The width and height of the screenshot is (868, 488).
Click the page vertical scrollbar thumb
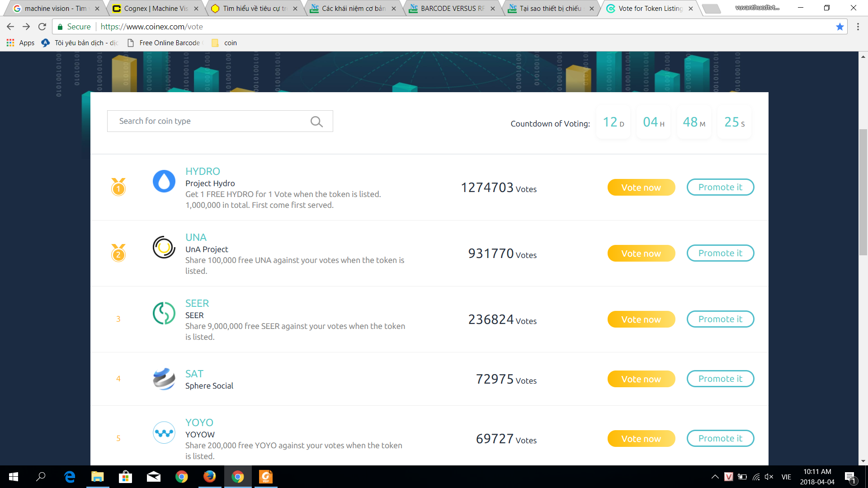pyautogui.click(x=863, y=192)
